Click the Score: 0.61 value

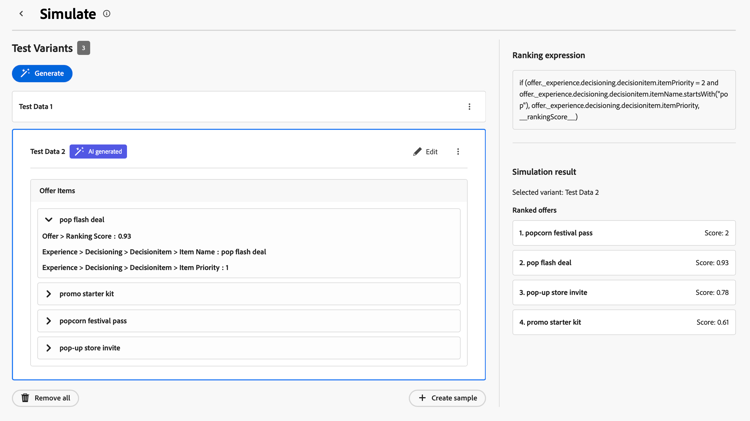tap(713, 322)
